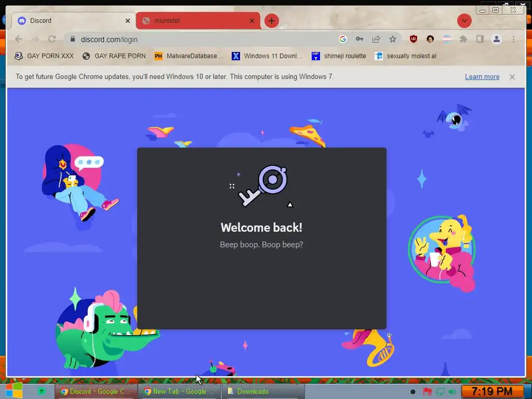Screen dimensions: 532x399
Task: Open the green Spotify taskbar icon
Action: (42, 391)
